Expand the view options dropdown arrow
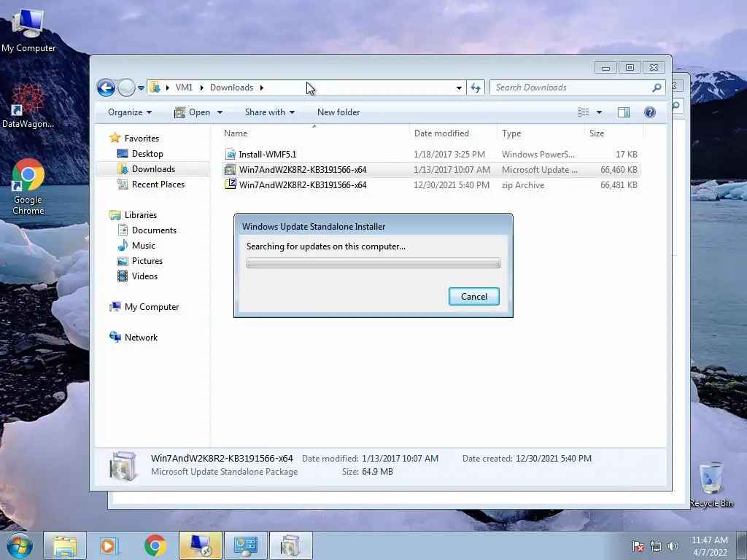The image size is (747, 560). [600, 112]
